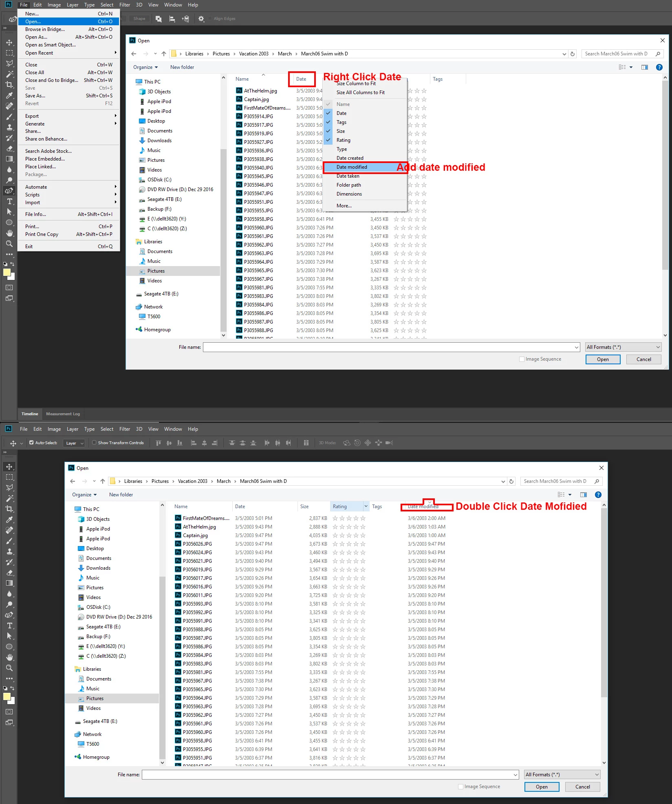Select the Type tool in lower Photoshop toolbar
Screen dimensions: 672x804
(9, 626)
